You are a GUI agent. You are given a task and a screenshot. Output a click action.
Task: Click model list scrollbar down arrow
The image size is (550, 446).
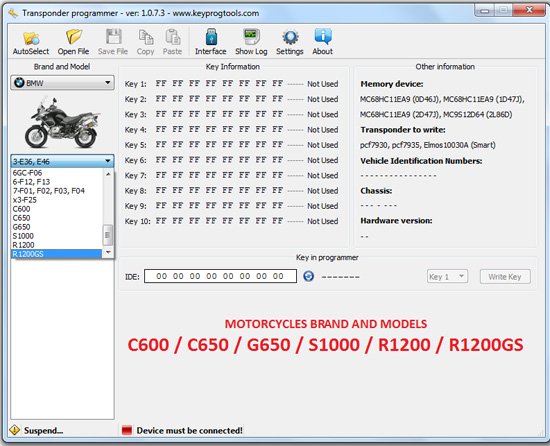[108, 252]
